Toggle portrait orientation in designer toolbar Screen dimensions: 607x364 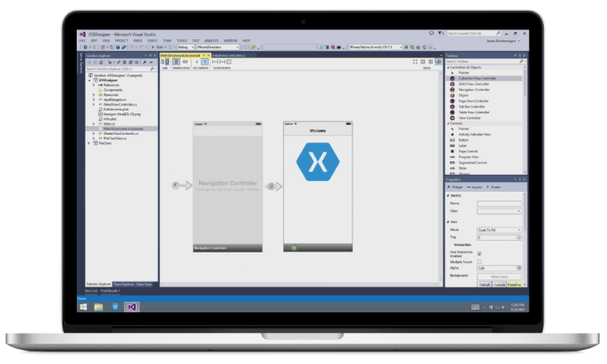click(176, 62)
